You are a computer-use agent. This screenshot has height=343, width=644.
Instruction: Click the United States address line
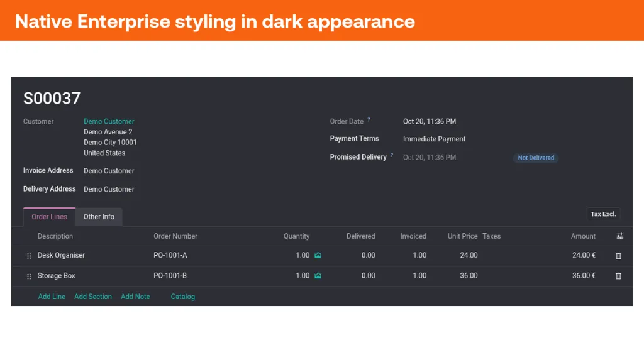[x=104, y=153]
